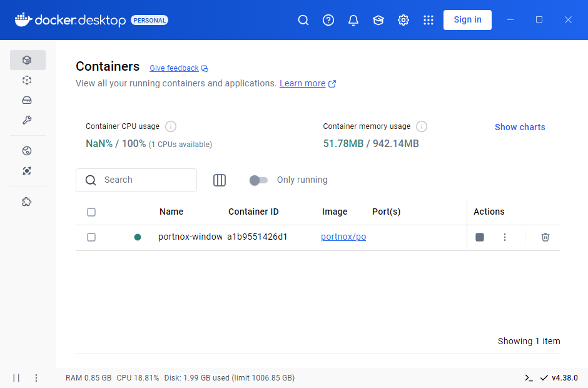Click the Disk usage status entry
This screenshot has height=388, width=588.
230,378
